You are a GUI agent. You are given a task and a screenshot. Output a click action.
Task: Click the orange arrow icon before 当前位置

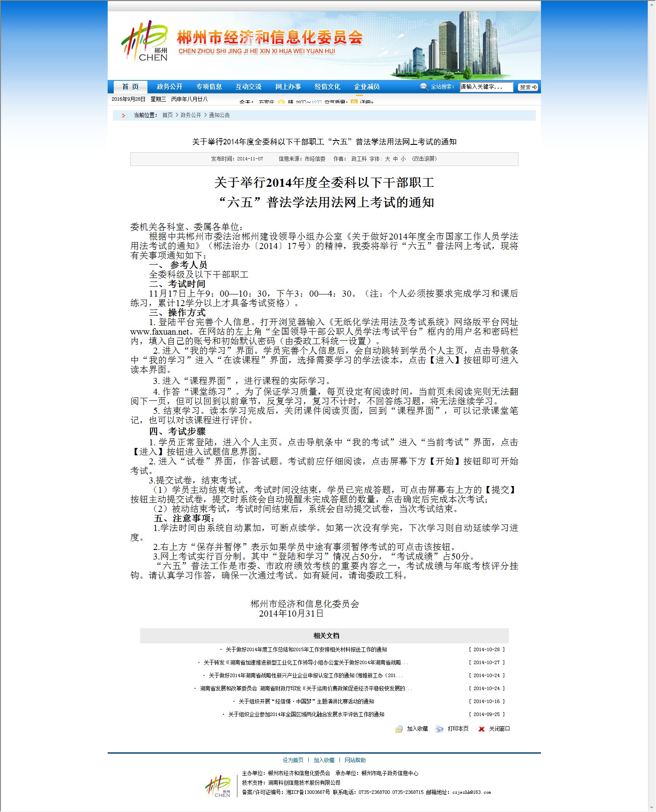coord(124,115)
